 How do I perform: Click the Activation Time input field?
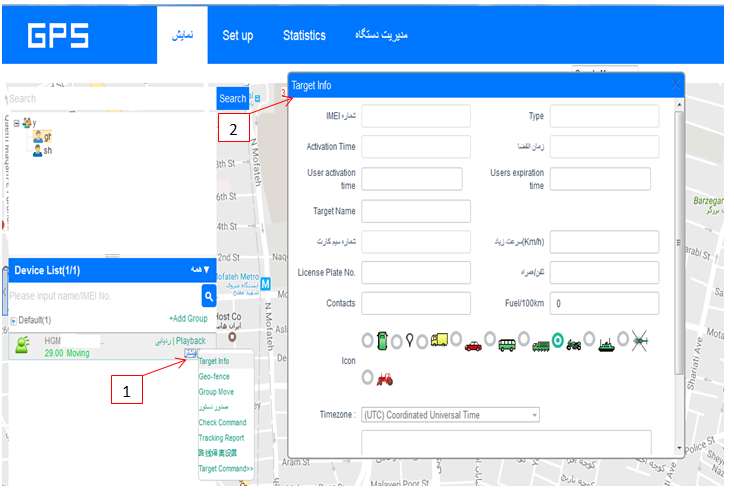pos(416,146)
